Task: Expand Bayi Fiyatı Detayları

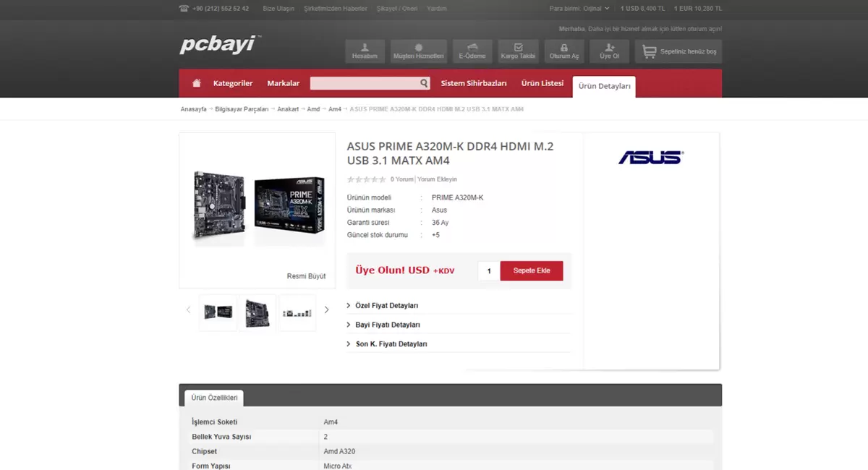Action: pyautogui.click(x=387, y=325)
